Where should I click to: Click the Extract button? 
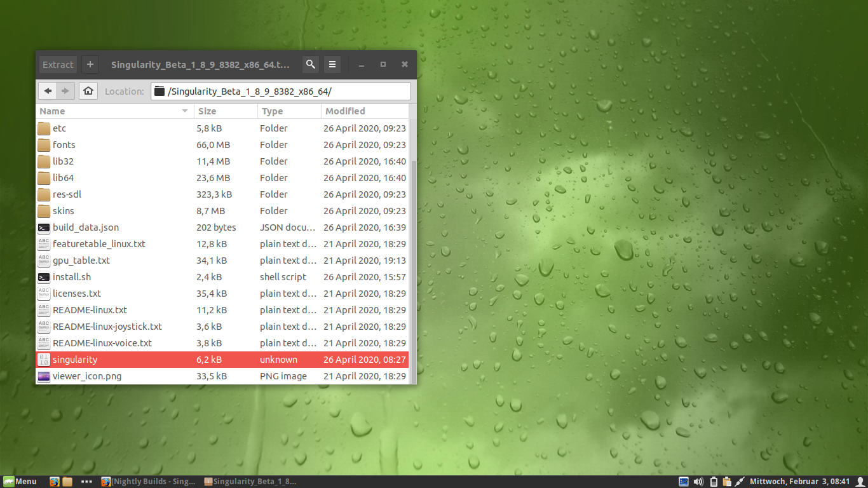click(58, 65)
